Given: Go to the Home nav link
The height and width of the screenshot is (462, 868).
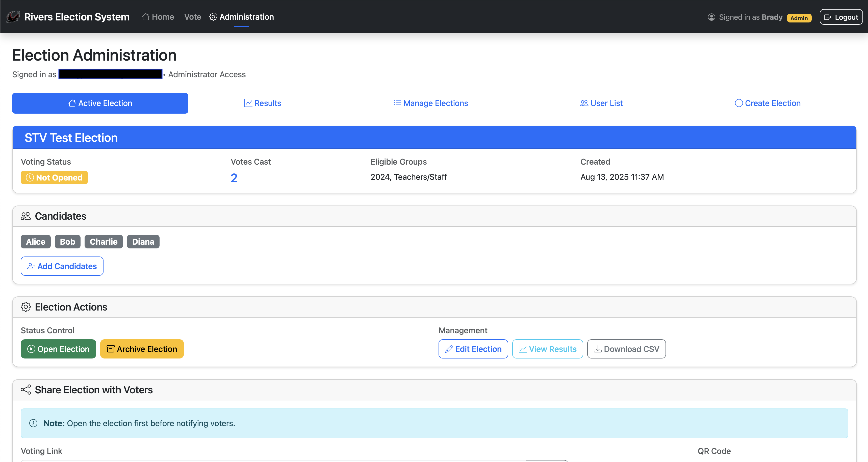Looking at the screenshot, I should (158, 17).
